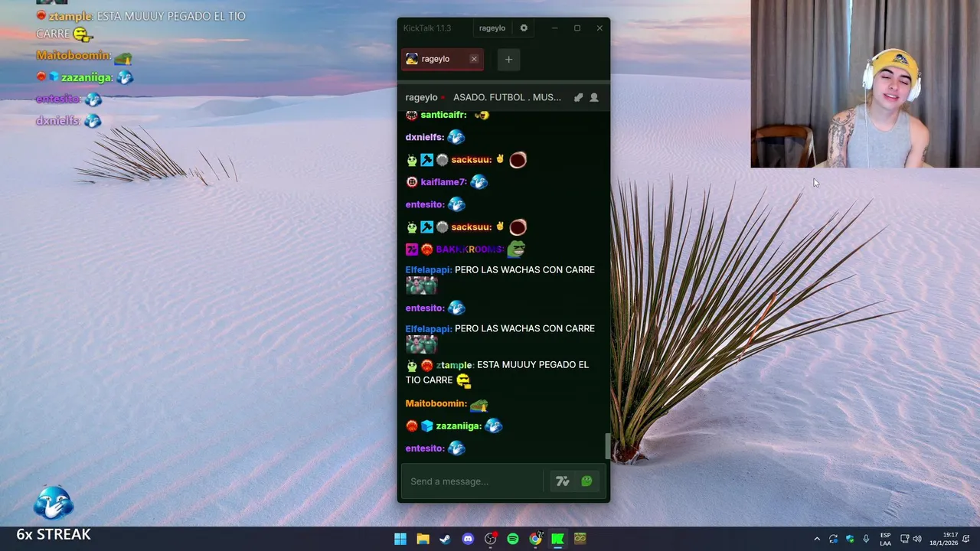The image size is (980, 551).
Task: Open Maitoboomin user profile in KickTalk
Action: tap(436, 403)
